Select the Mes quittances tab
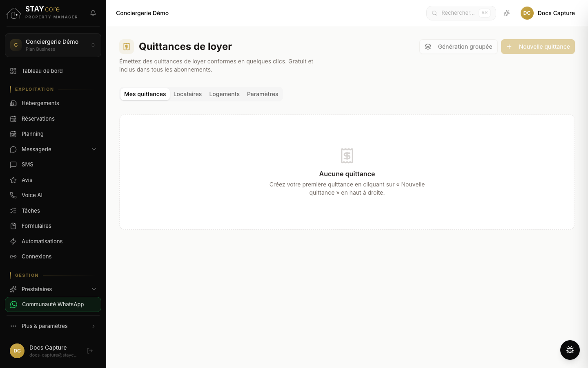 (x=145, y=94)
